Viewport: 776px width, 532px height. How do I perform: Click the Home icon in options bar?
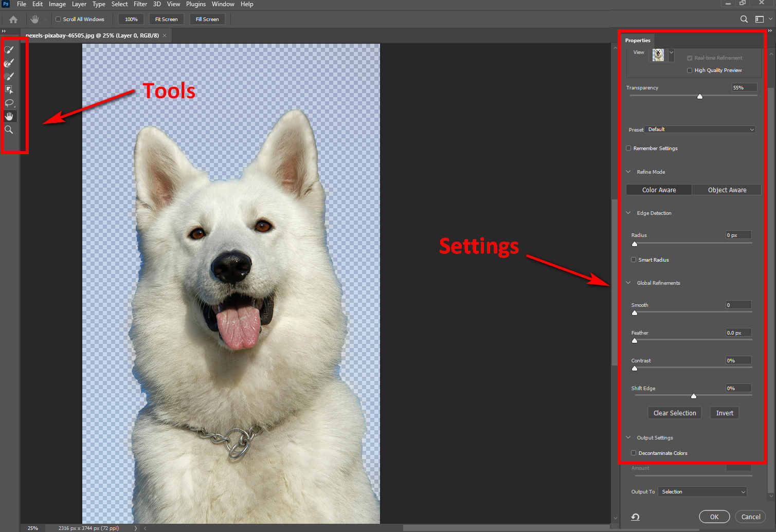pos(13,20)
